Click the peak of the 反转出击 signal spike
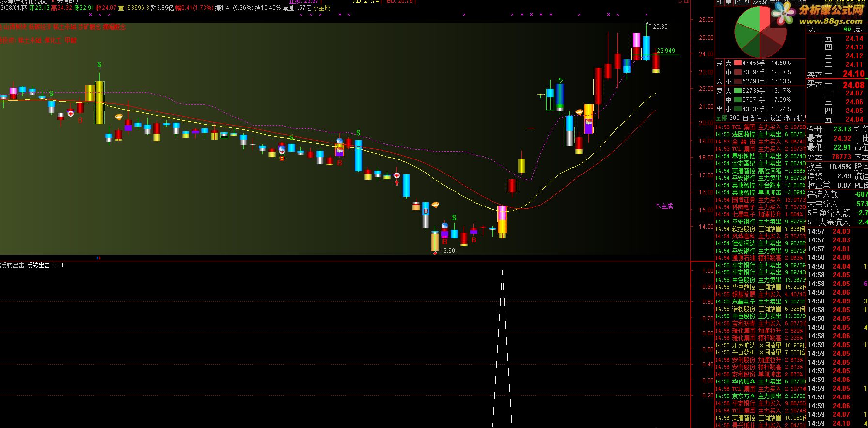Image resolution: width=868 pixels, height=428 pixels. pos(502,271)
